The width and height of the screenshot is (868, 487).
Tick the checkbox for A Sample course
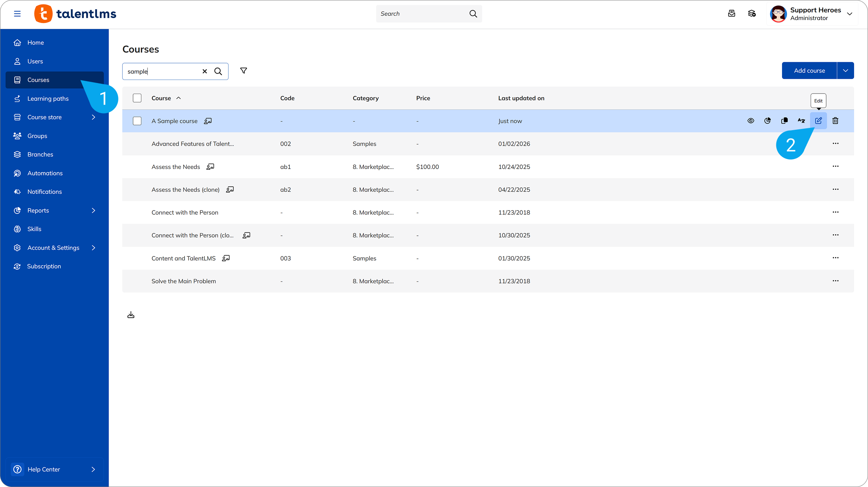pyautogui.click(x=137, y=121)
